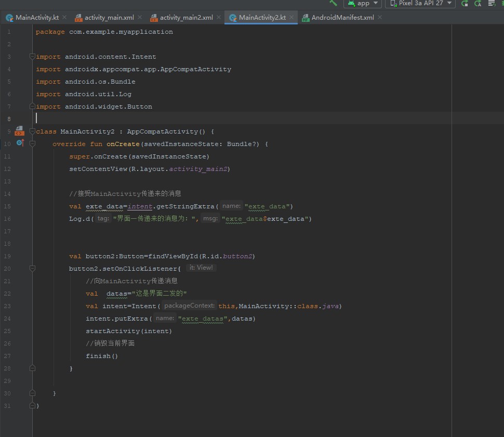Close the MainActivity2.kt tab
This screenshot has height=437, width=504.
pos(291,17)
